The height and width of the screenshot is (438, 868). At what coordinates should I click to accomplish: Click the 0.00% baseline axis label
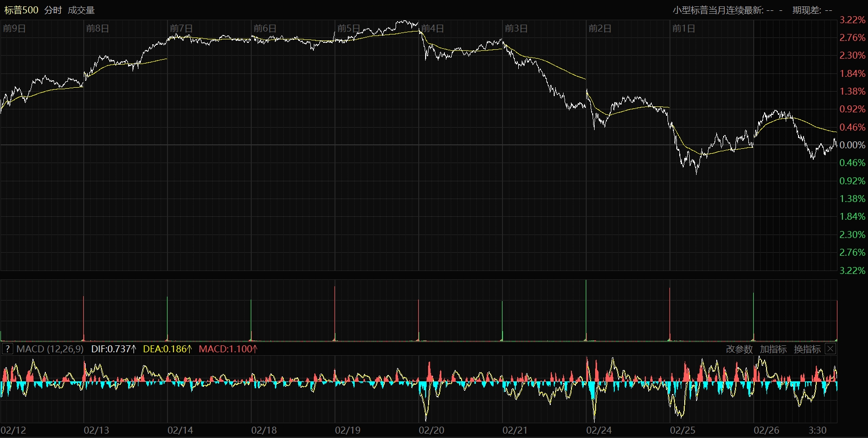click(x=852, y=145)
